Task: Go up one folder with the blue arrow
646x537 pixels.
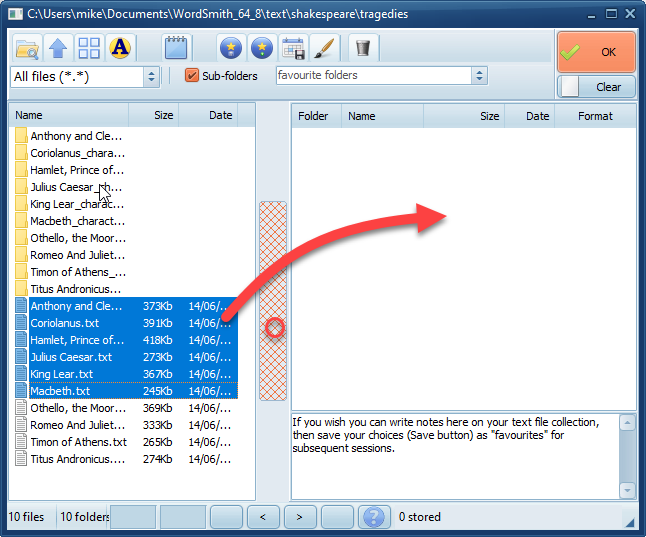Action: pyautogui.click(x=58, y=48)
